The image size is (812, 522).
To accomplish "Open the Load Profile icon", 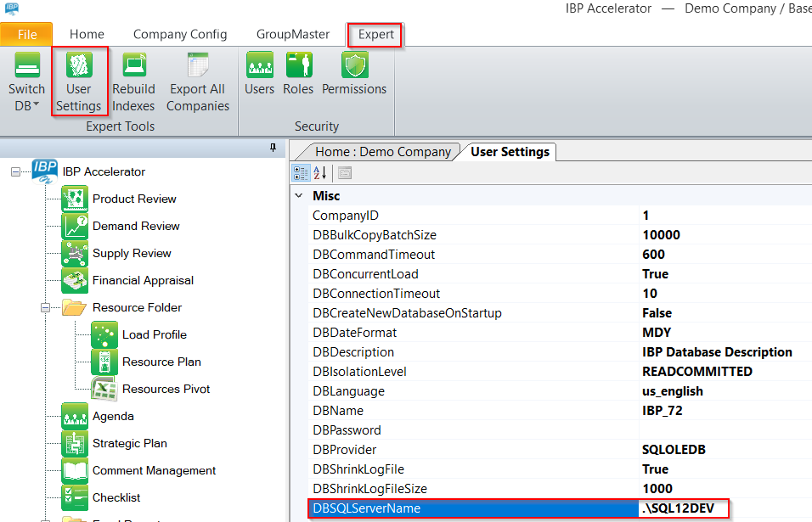I will point(104,334).
